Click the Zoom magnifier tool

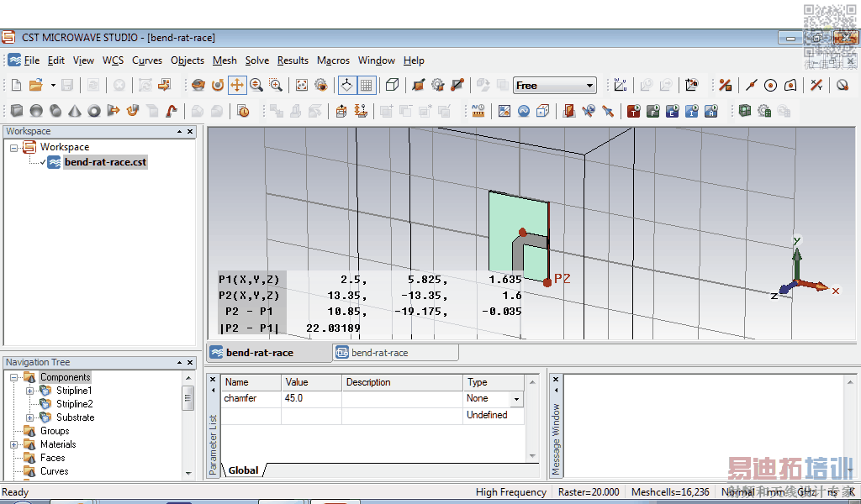pyautogui.click(x=256, y=85)
